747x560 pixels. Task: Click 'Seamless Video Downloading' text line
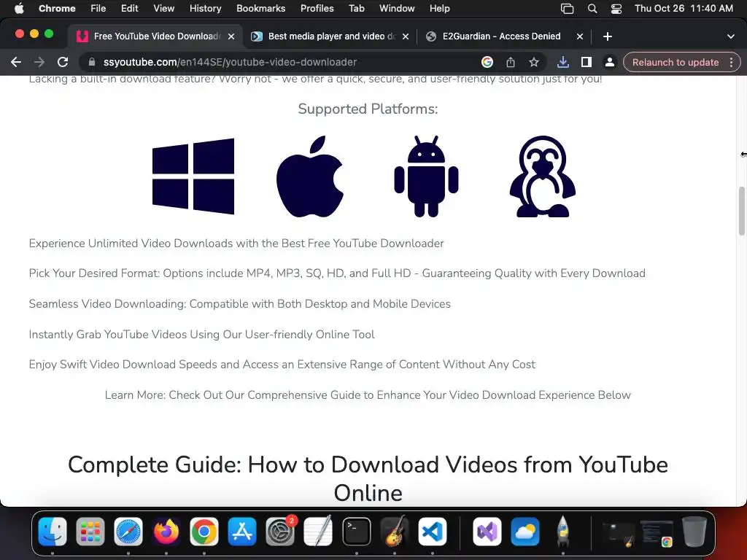point(239,304)
